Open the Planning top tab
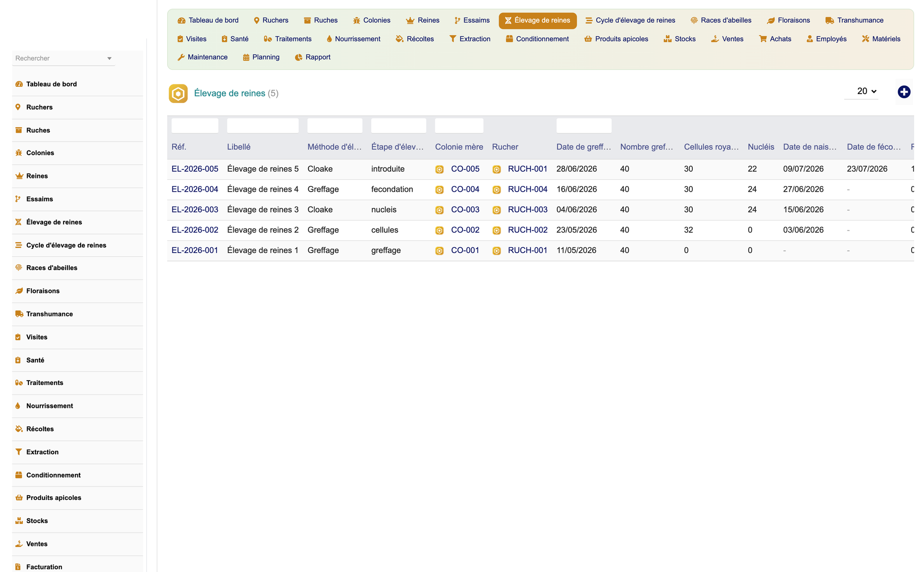 (261, 57)
